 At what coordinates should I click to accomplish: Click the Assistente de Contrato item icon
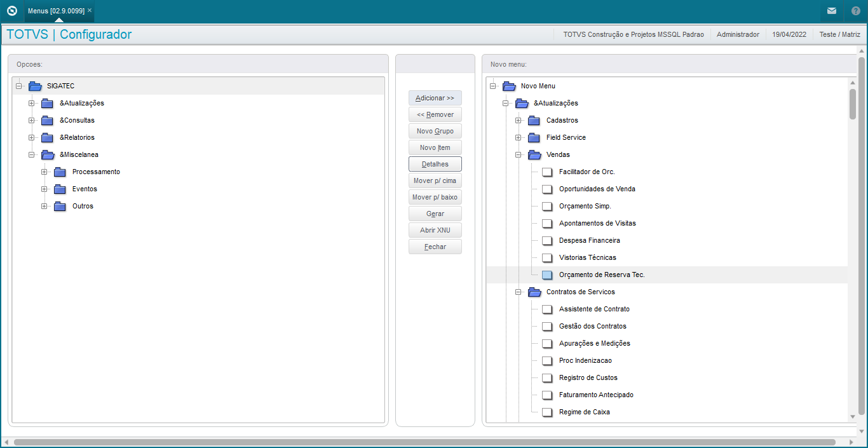(x=547, y=309)
